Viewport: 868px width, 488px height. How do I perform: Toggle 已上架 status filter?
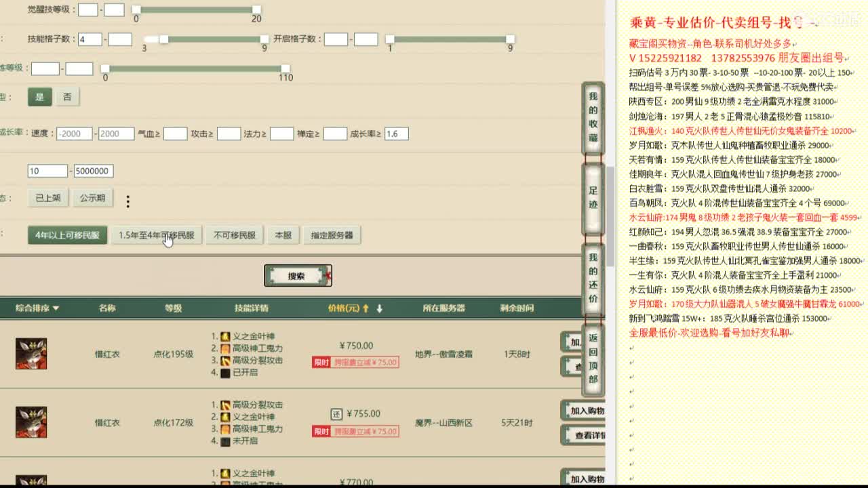(x=48, y=198)
